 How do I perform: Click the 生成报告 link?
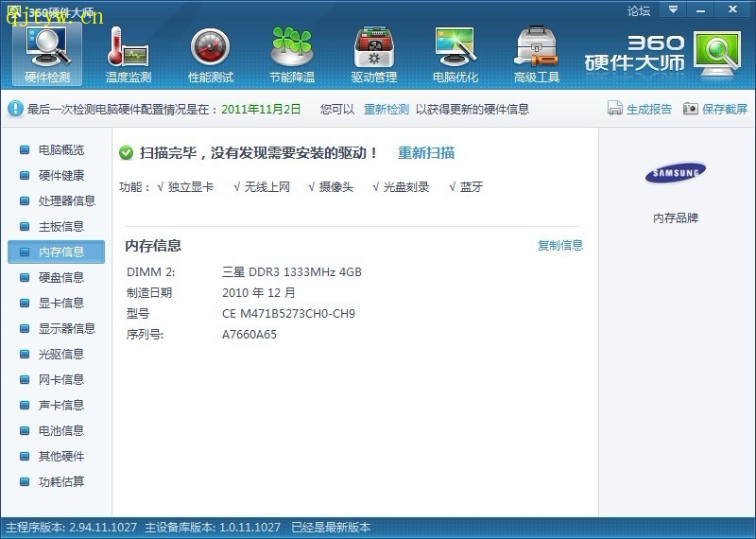point(649,109)
